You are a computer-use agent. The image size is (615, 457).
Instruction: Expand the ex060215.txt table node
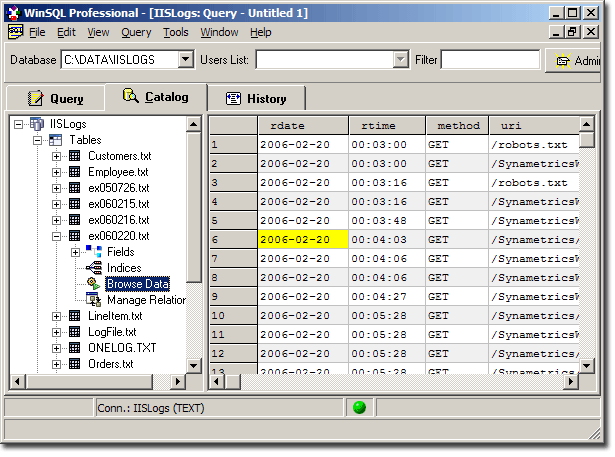click(x=56, y=204)
